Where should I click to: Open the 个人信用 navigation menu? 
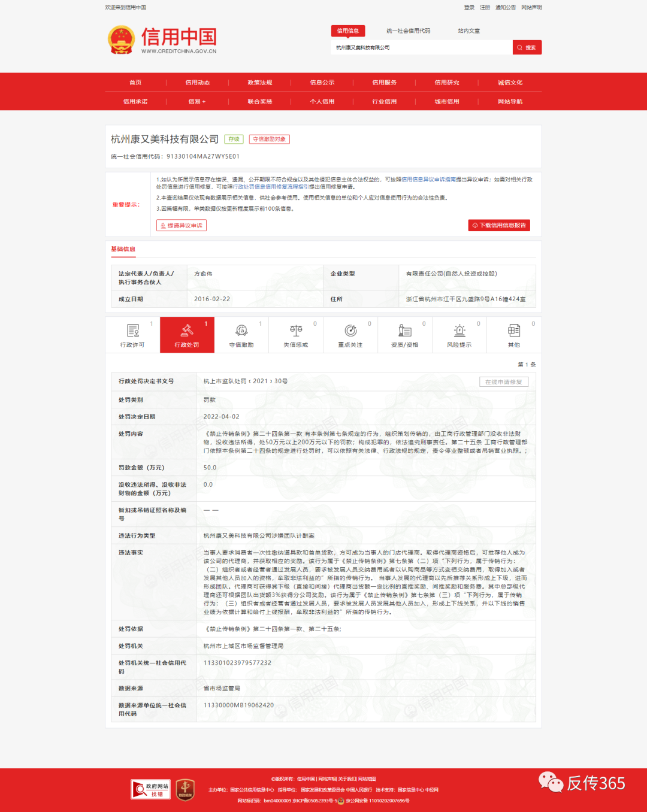pos(322,101)
